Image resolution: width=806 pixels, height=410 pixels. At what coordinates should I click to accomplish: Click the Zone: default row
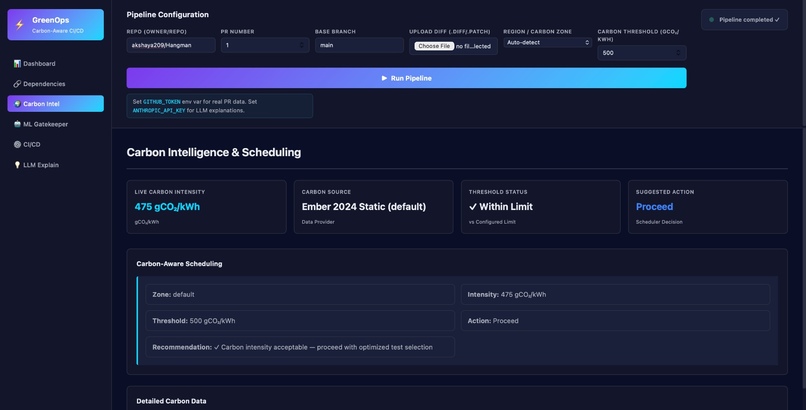300,294
